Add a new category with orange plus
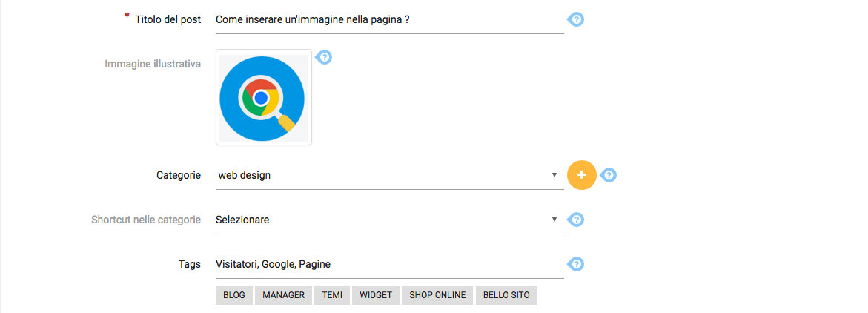The image size is (868, 313). (x=581, y=175)
